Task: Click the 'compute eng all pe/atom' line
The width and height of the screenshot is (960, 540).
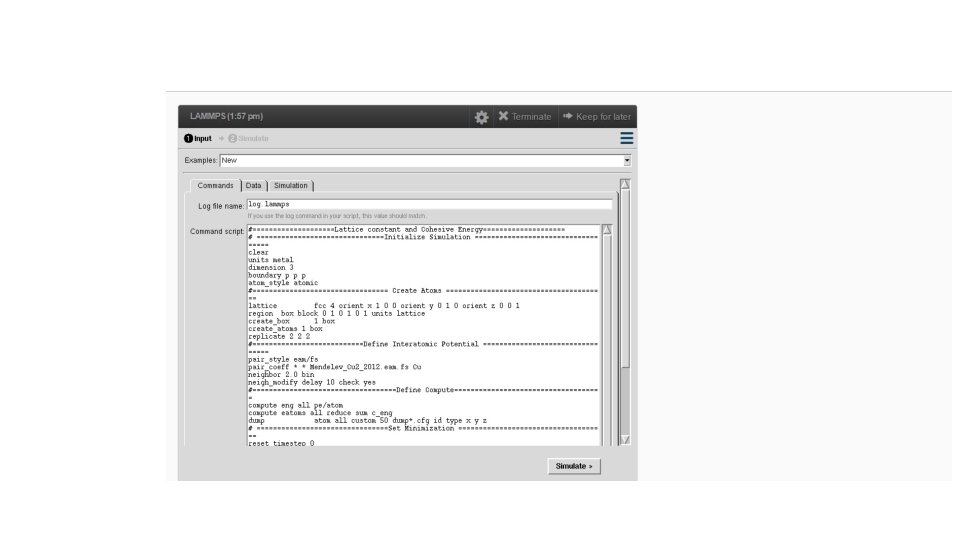Action: click(296, 405)
